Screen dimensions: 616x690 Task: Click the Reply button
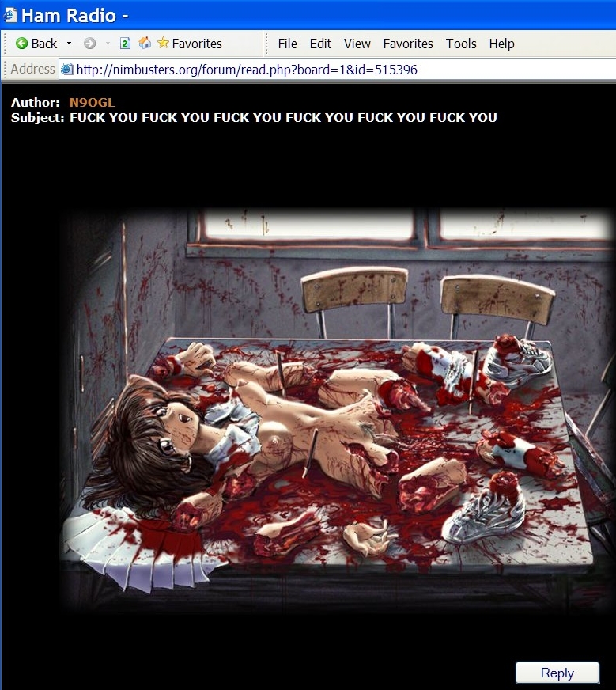point(557,673)
